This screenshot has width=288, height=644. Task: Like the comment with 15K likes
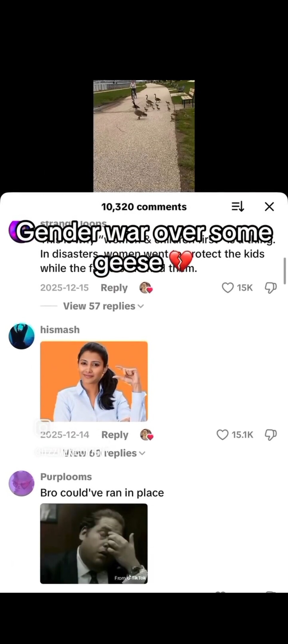[228, 288]
